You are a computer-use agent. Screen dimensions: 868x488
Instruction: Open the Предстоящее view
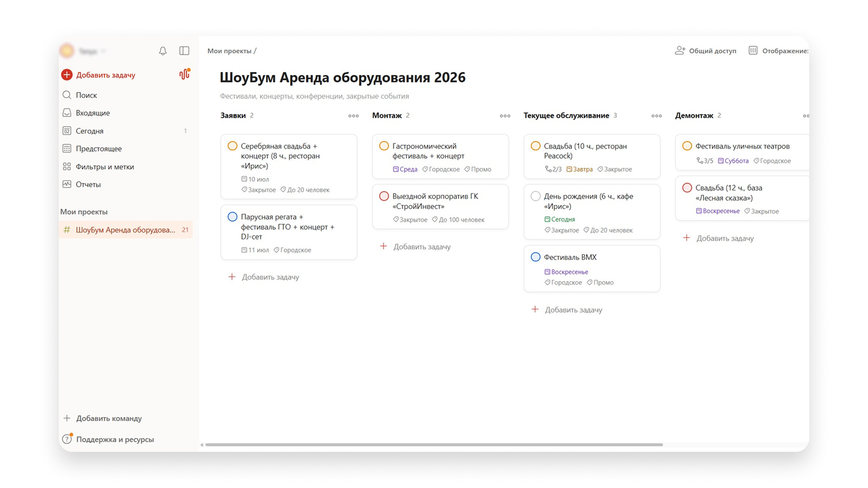[x=126, y=149]
